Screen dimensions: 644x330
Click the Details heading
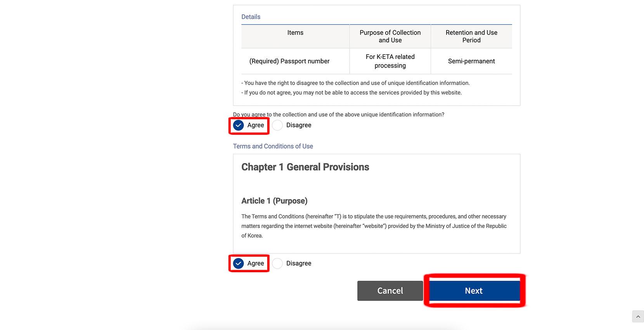[x=251, y=17]
